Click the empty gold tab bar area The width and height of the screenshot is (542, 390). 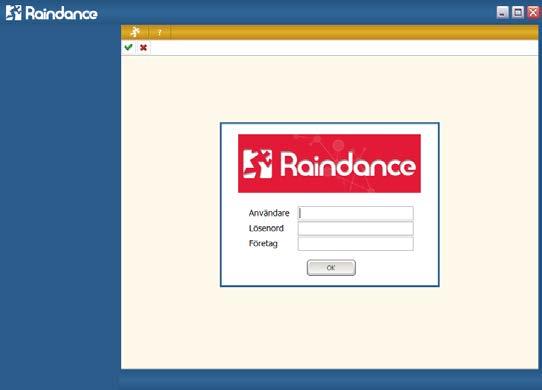354,32
